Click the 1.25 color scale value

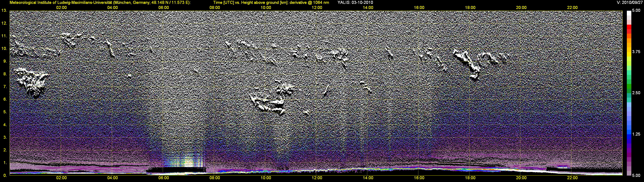636,134
